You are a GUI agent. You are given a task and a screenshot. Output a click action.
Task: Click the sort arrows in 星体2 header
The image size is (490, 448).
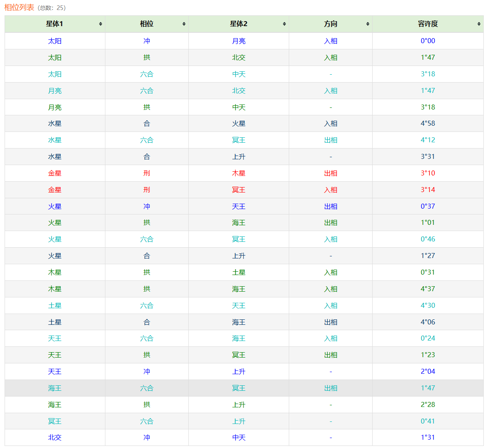(x=284, y=24)
